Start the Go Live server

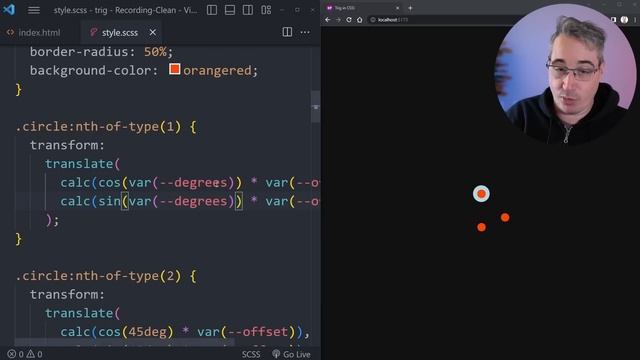click(291, 354)
